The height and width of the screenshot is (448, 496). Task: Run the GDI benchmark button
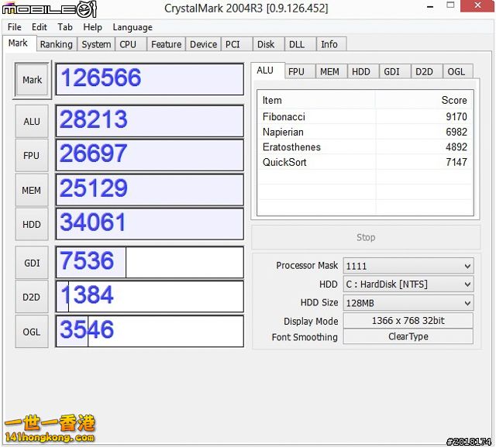32,263
